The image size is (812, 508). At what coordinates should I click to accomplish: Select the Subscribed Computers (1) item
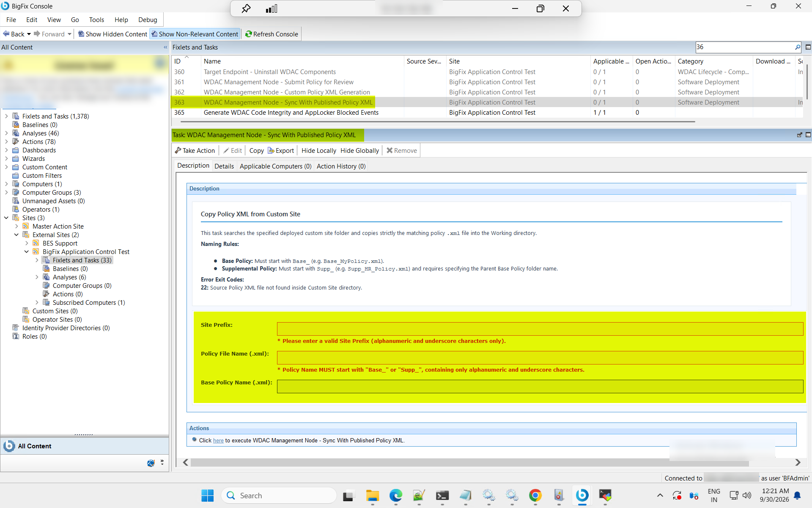click(88, 302)
